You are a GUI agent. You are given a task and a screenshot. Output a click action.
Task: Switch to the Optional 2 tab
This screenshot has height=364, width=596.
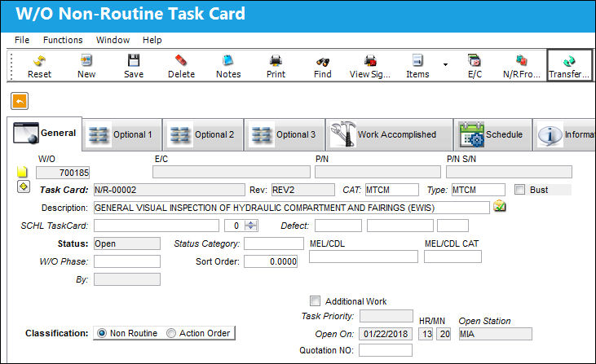click(x=203, y=134)
